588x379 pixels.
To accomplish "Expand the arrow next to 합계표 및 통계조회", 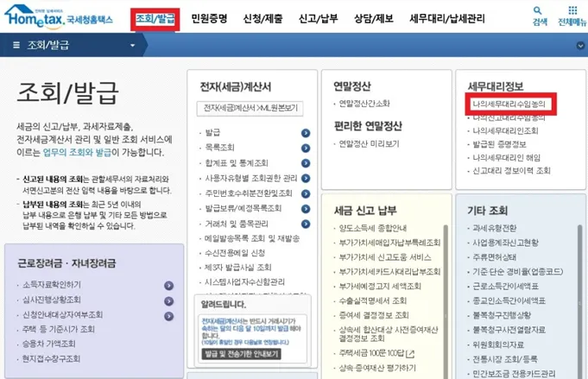I will pos(306,163).
